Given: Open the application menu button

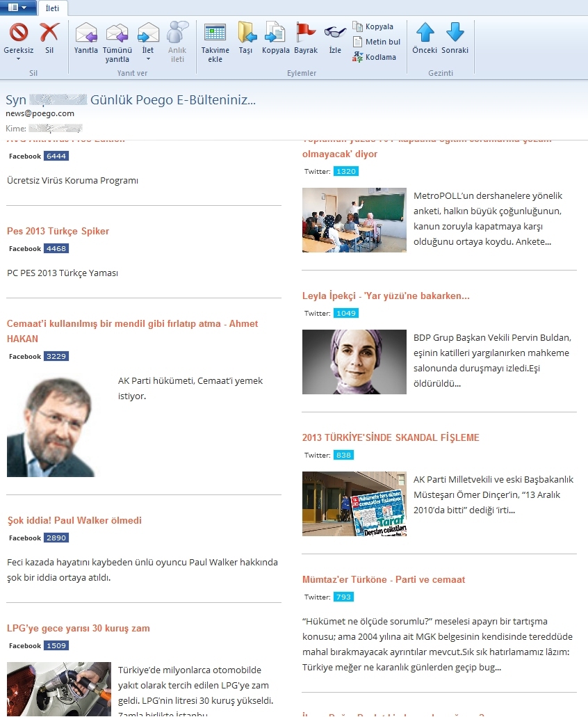Looking at the screenshot, I should click(17, 8).
